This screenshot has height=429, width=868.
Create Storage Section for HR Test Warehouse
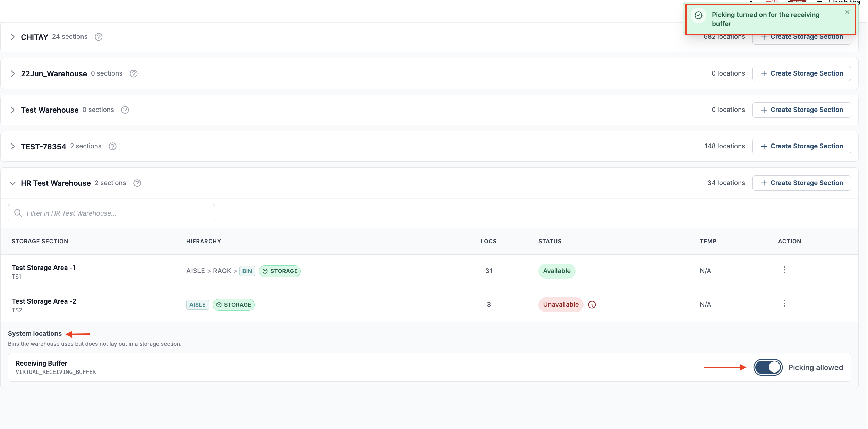(801, 183)
